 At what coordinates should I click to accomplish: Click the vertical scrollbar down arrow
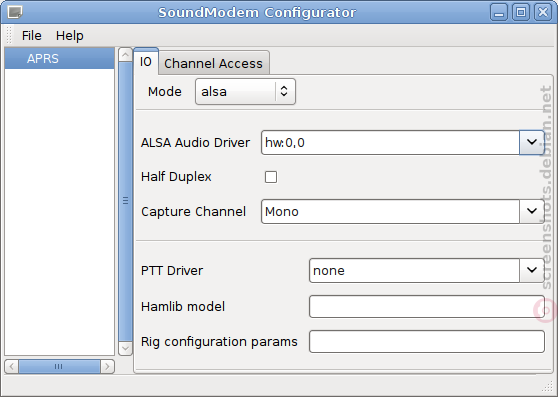[x=125, y=348]
